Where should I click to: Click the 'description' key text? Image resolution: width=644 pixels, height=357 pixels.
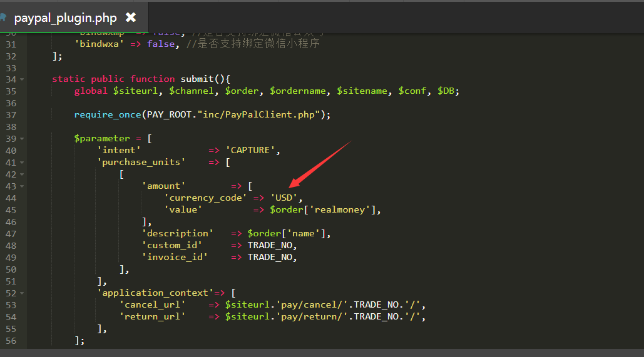click(178, 233)
